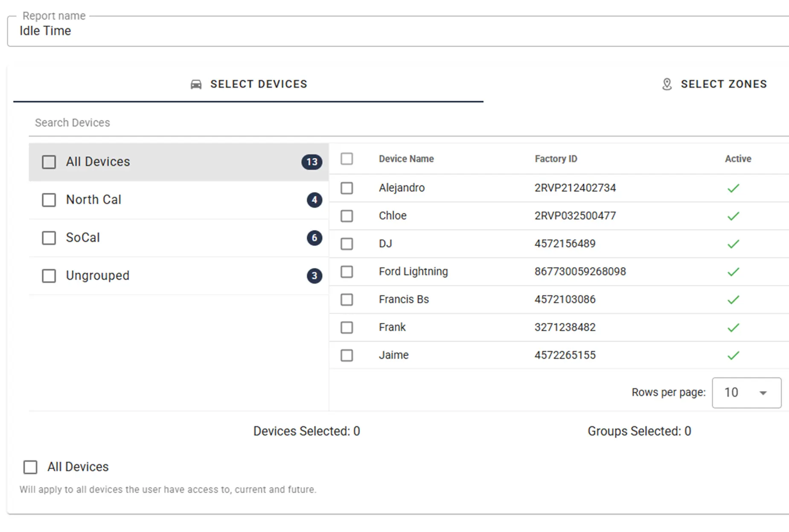The height and width of the screenshot is (532, 789).
Task: Click the 3 count badge on Ungrouped
Action: click(314, 276)
